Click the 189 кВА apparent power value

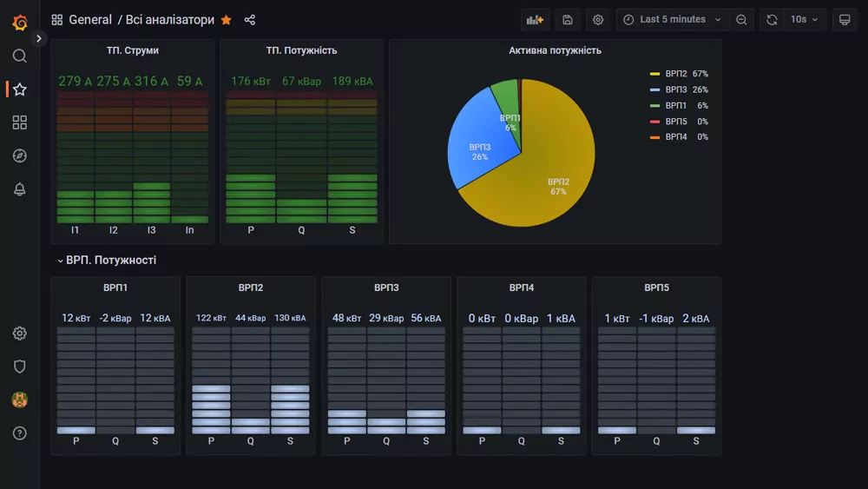coord(352,82)
